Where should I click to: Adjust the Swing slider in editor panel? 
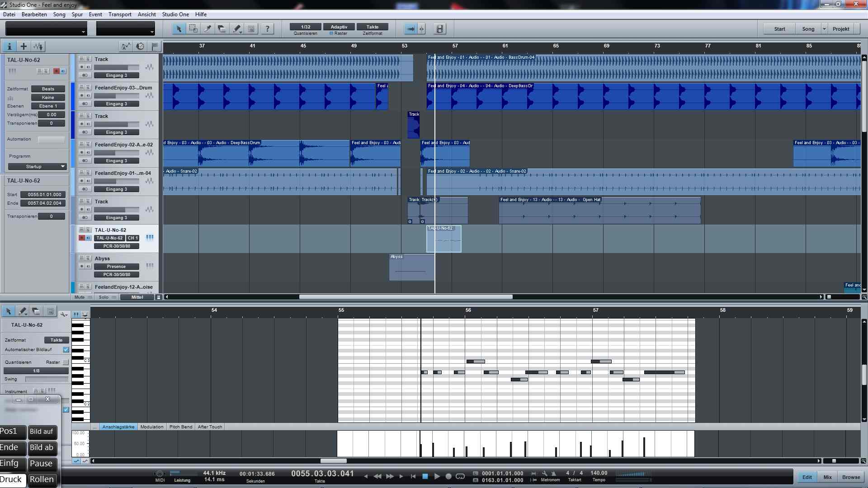pyautogui.click(x=47, y=380)
